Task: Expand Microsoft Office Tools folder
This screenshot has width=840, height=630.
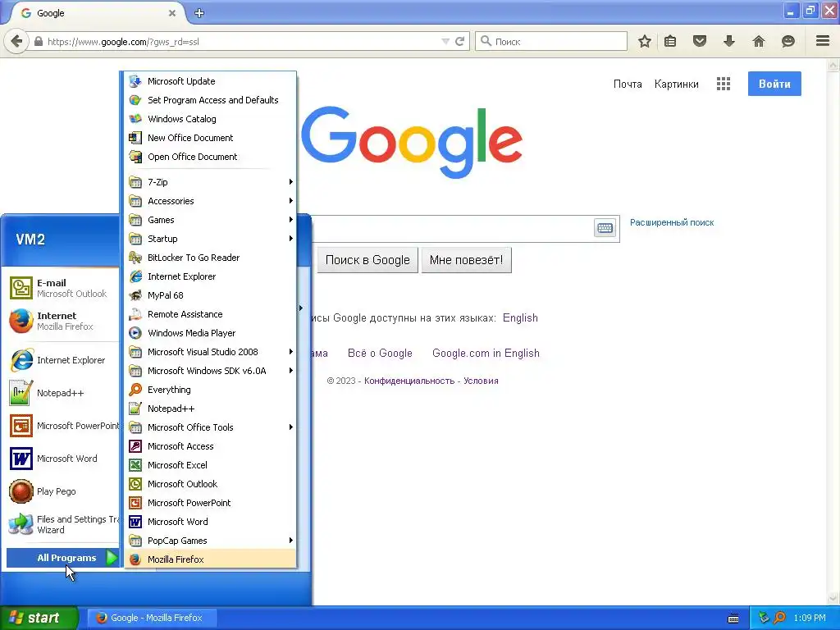Action: pos(211,427)
